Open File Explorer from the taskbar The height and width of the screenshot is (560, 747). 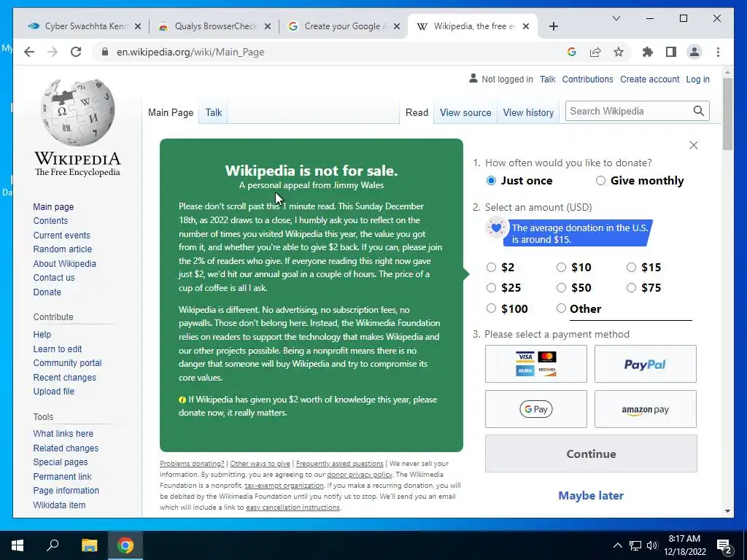[x=89, y=545]
